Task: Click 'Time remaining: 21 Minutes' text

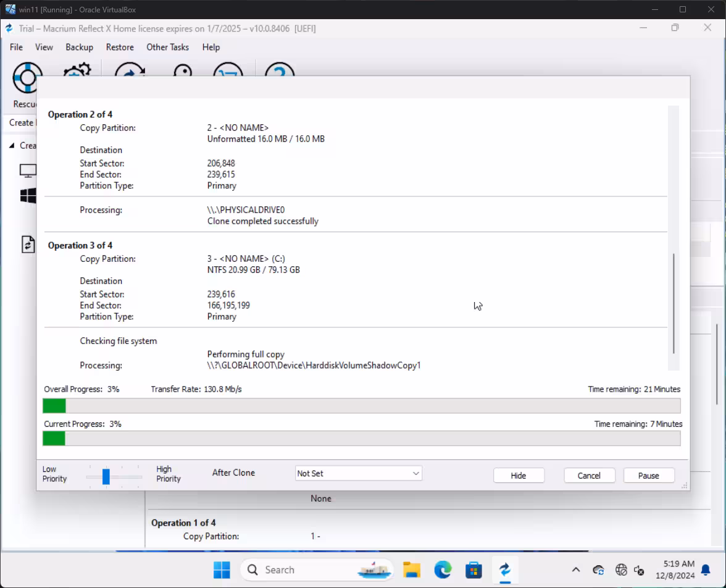Action: (634, 389)
